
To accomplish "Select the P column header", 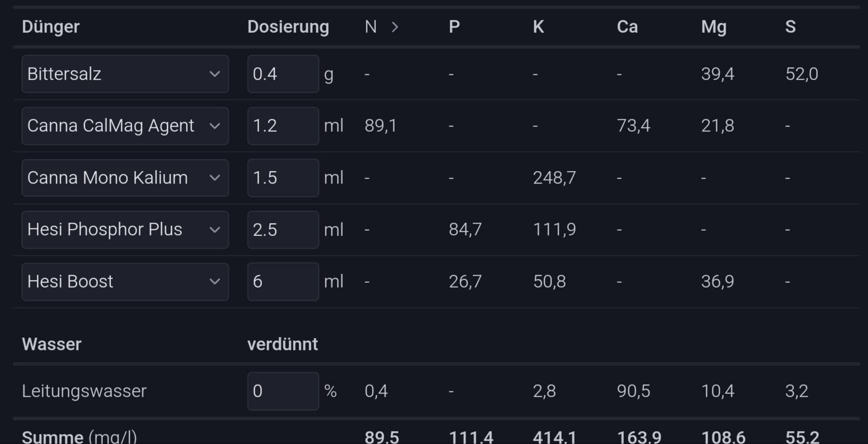I will coord(454,27).
